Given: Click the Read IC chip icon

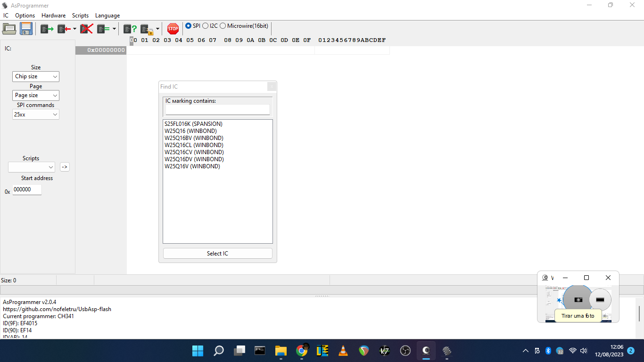Looking at the screenshot, I should [47, 29].
